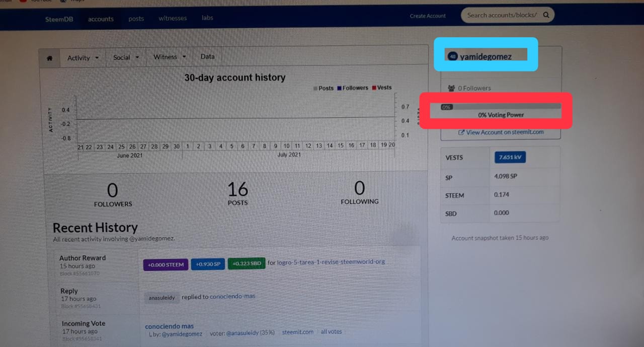Viewport: 644px width, 347px height.
Task: Click the search magnifier icon
Action: pos(546,15)
